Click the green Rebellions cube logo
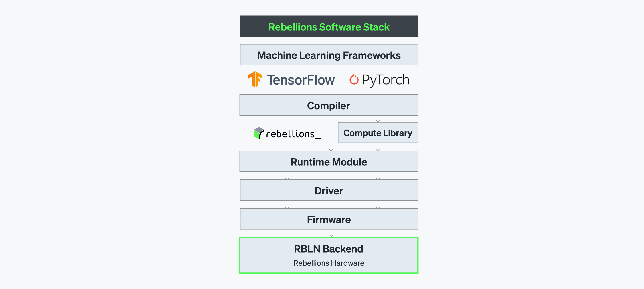This screenshot has width=644, height=289. tap(259, 133)
